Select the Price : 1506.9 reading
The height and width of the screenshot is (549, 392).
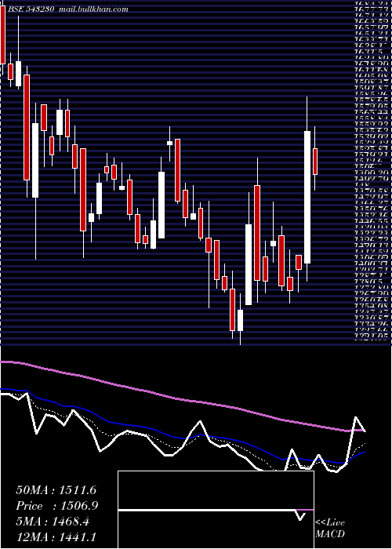point(57,506)
